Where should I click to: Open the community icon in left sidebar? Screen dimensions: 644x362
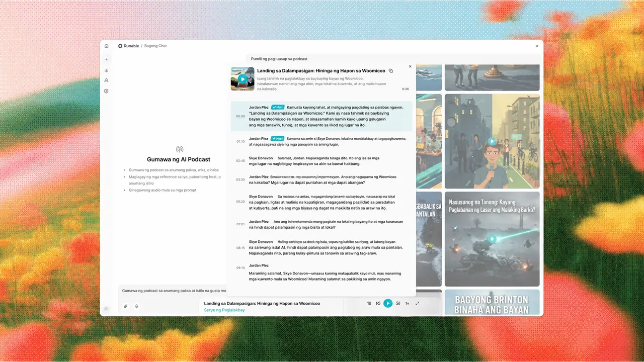pos(106,80)
